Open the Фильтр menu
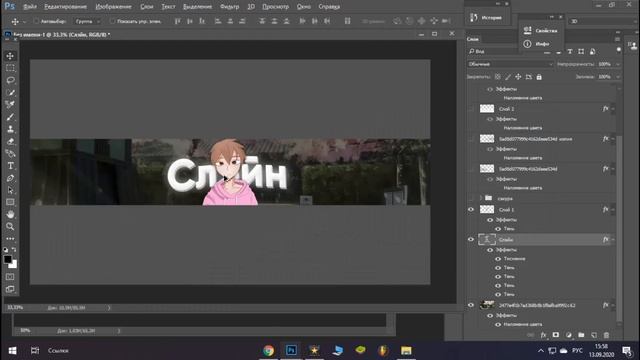This screenshot has height=360, width=640. [x=229, y=7]
